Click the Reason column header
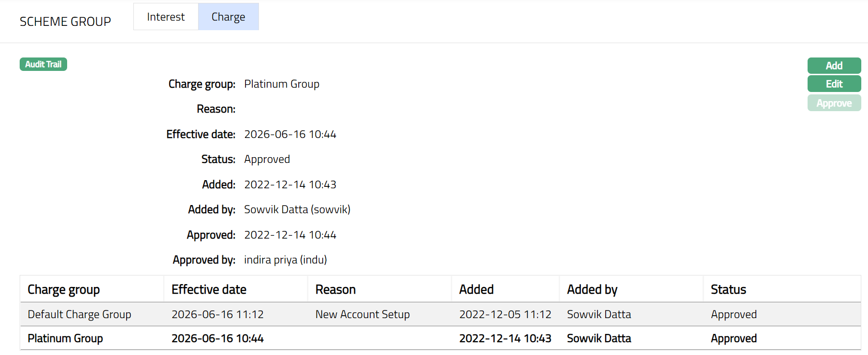 pos(336,289)
